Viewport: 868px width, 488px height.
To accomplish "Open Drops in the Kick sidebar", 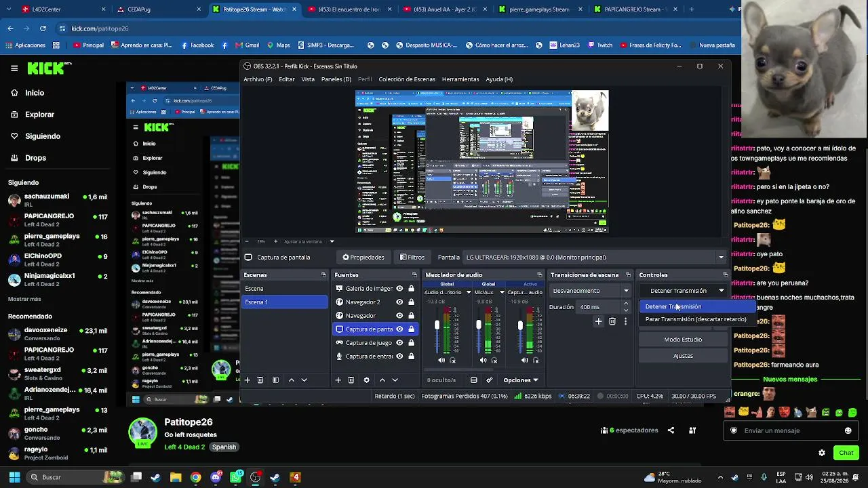I will click(x=35, y=158).
